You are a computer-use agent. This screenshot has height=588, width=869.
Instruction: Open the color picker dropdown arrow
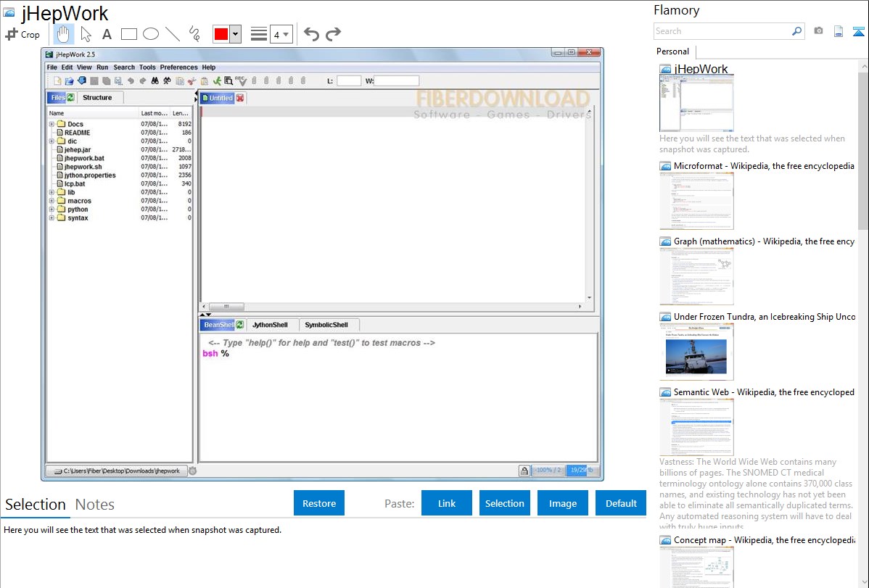pyautogui.click(x=236, y=34)
